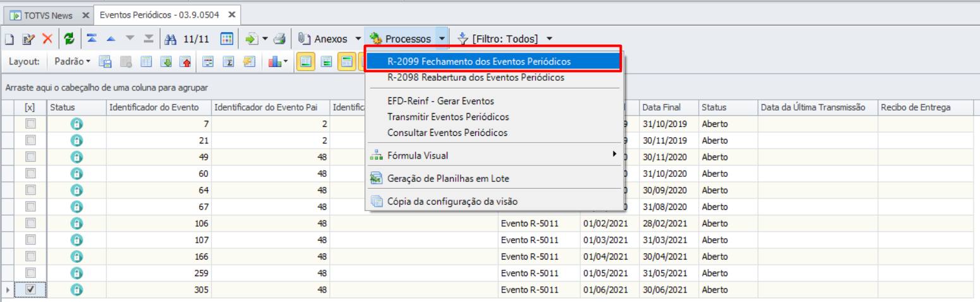Click grayed layout icon after save layout
The width and height of the screenshot is (980, 302).
[x=126, y=62]
